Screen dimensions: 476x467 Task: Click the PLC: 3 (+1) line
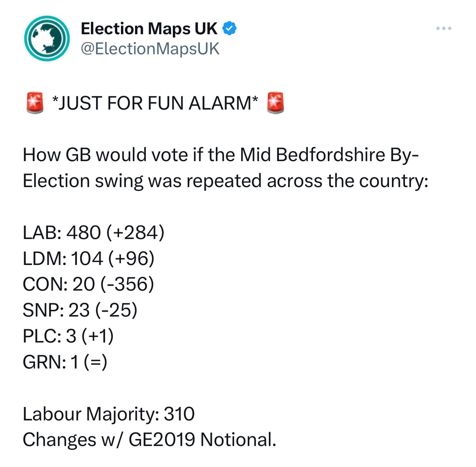tap(68, 336)
